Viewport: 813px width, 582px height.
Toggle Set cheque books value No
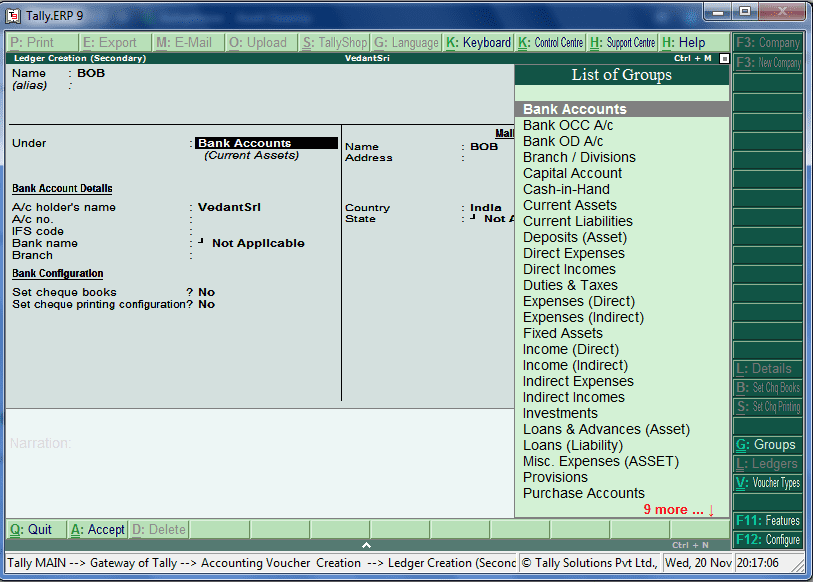click(x=206, y=292)
